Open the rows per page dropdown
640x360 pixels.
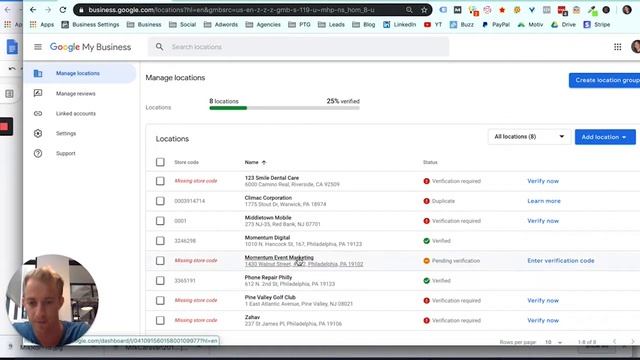[553, 342]
